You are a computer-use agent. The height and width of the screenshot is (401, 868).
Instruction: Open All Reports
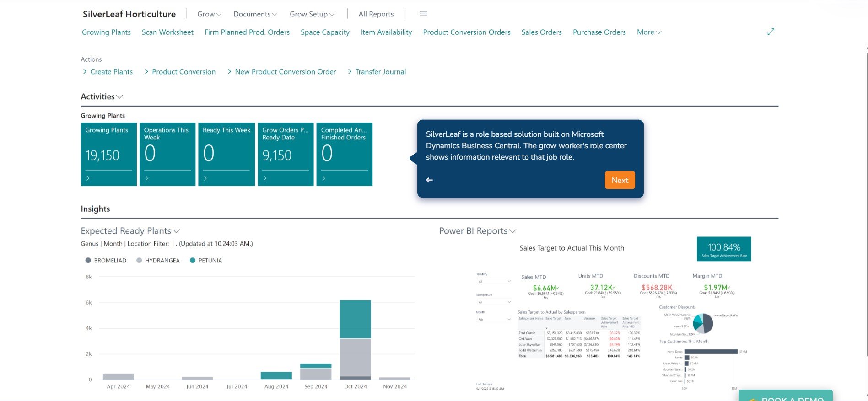[376, 14]
